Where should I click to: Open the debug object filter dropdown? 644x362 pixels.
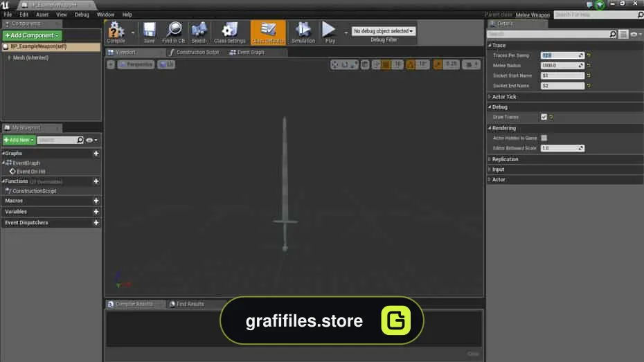384,31
